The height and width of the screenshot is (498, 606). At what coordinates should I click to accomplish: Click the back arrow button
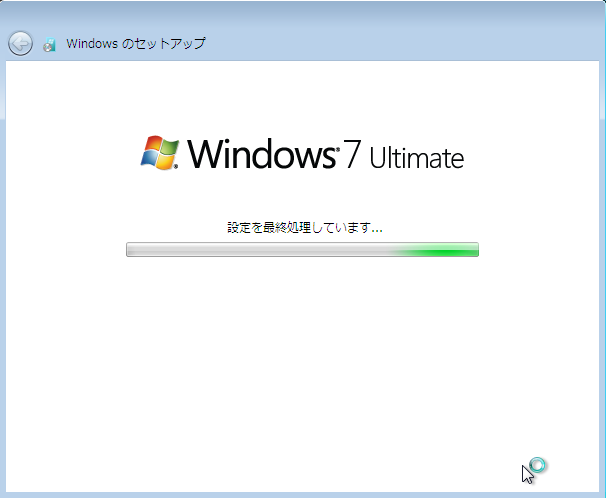click(x=20, y=43)
